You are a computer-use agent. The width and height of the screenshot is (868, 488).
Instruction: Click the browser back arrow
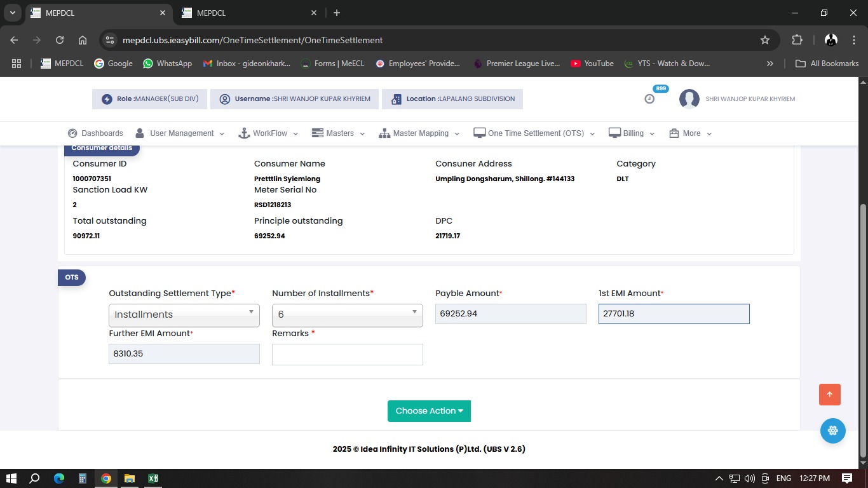pos(14,40)
